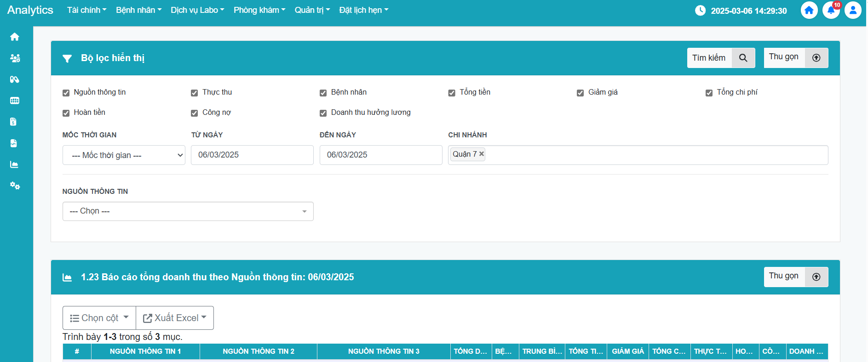Click the Từ ngày date field

[252, 155]
